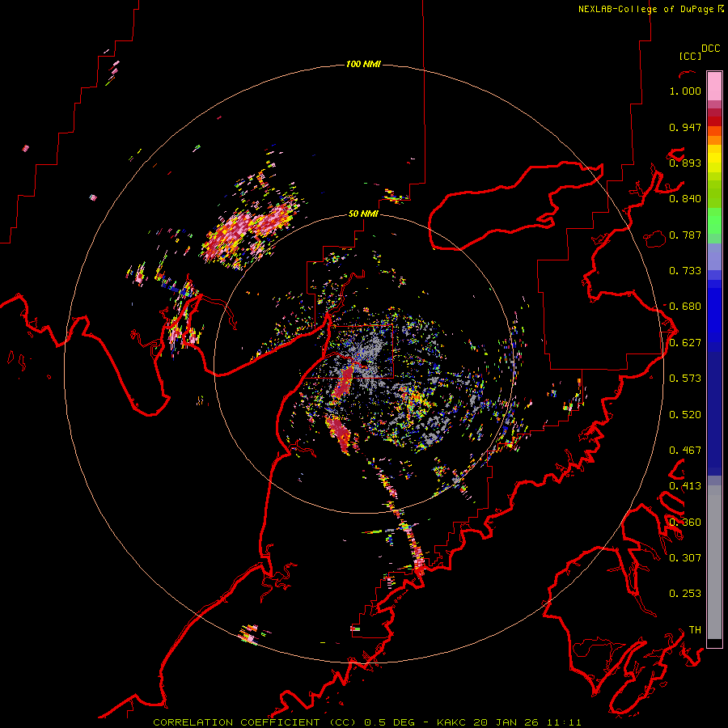Select the 0.893 scale value
The image size is (728, 728).
[685, 163]
